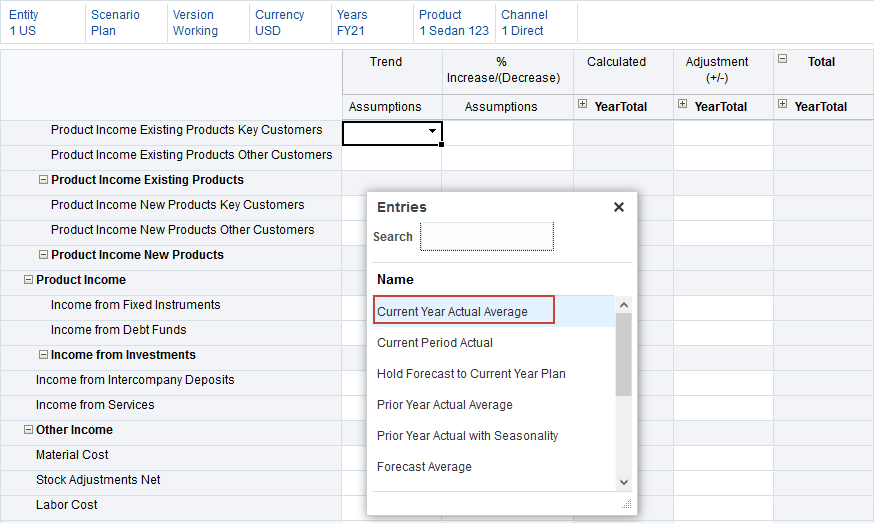The width and height of the screenshot is (874, 523).
Task: Pick Hold Forecast to Current Year Plan
Action: coord(471,374)
